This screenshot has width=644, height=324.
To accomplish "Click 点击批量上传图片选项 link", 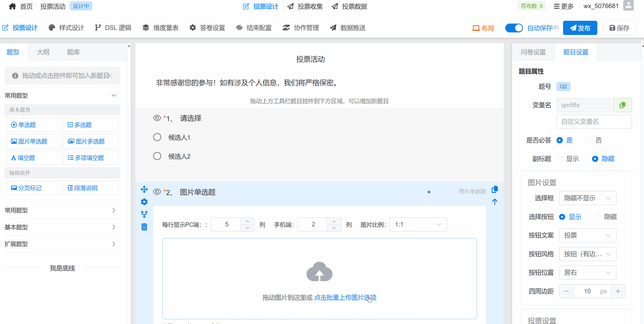I will (x=345, y=297).
